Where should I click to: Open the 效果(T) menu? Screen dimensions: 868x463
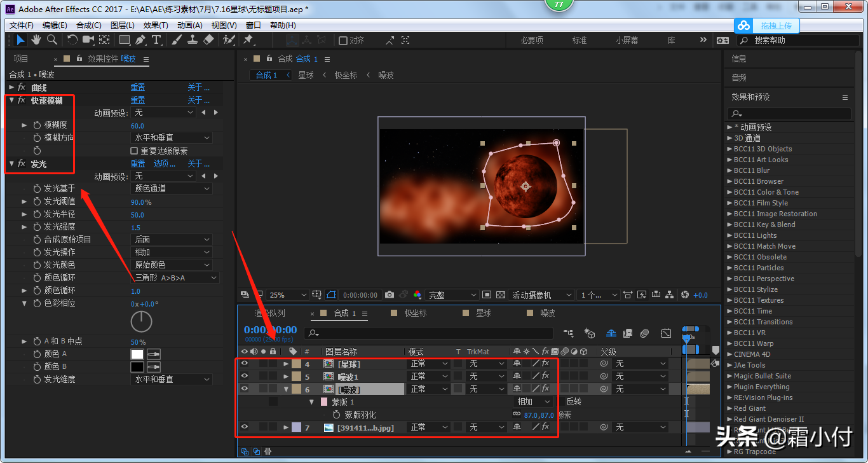[x=156, y=25]
